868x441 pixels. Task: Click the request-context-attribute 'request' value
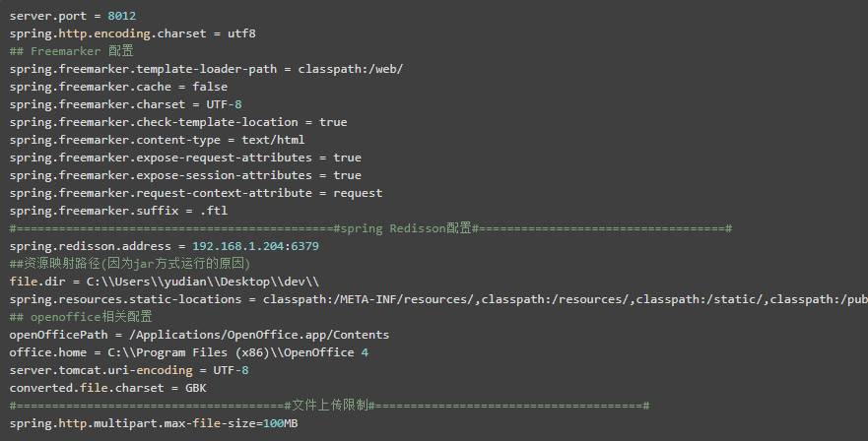[358, 193]
